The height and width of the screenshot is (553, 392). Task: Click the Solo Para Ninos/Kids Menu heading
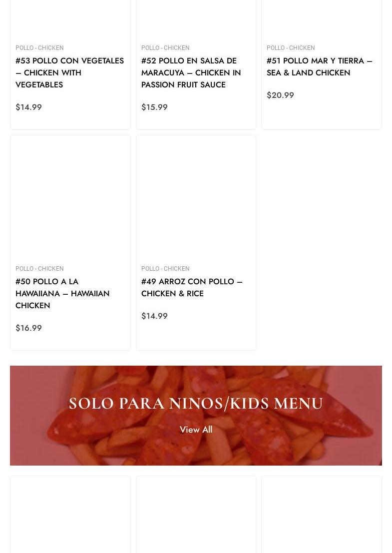[x=196, y=403]
